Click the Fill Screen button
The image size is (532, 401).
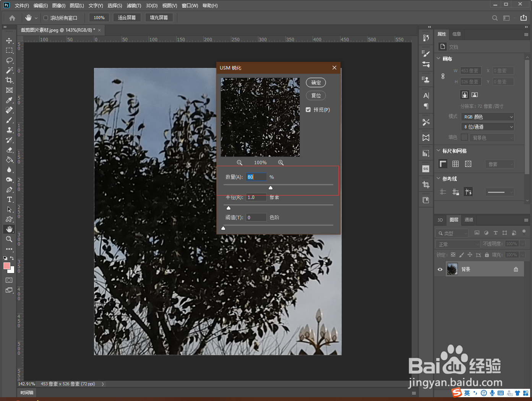point(159,18)
